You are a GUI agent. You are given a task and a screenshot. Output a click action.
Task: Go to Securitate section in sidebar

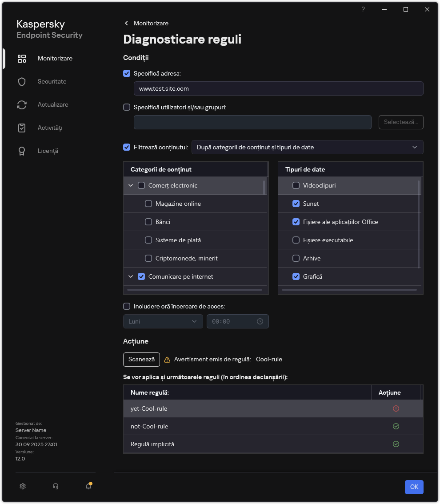click(x=52, y=81)
